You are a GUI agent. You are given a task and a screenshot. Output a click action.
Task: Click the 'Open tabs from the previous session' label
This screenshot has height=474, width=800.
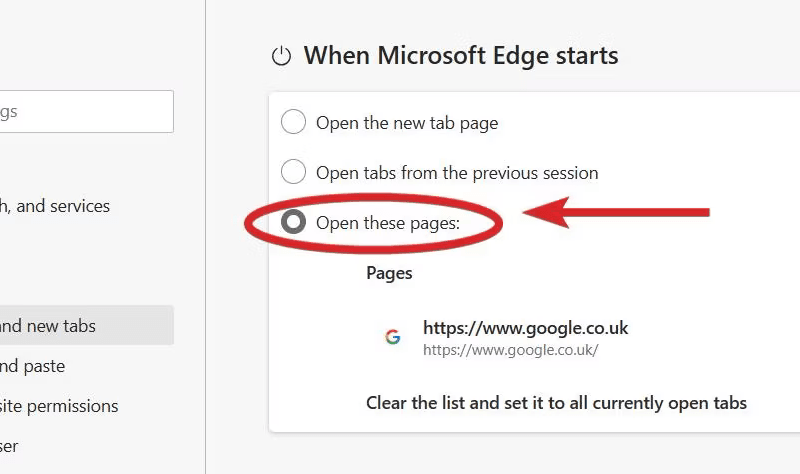pos(457,173)
